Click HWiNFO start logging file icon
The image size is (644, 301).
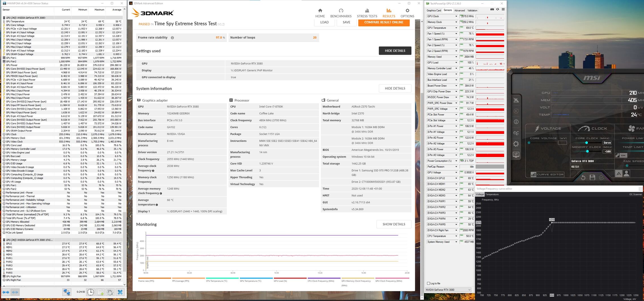(x=100, y=292)
